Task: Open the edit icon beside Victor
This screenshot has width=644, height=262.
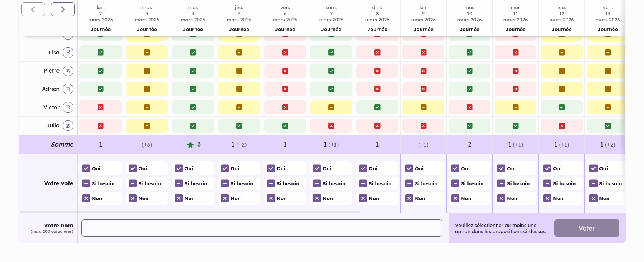Action: coord(68,107)
